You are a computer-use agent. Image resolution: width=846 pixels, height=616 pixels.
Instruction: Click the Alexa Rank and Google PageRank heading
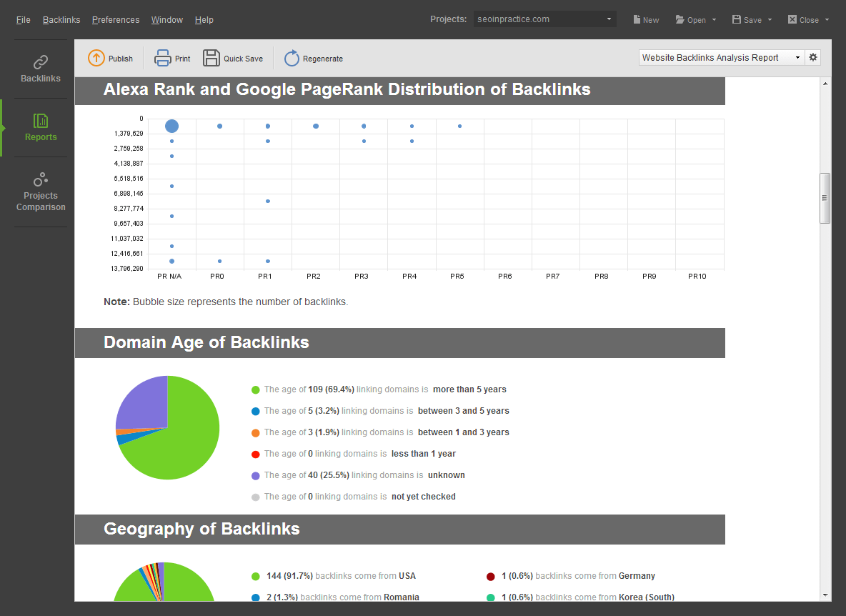(x=347, y=89)
